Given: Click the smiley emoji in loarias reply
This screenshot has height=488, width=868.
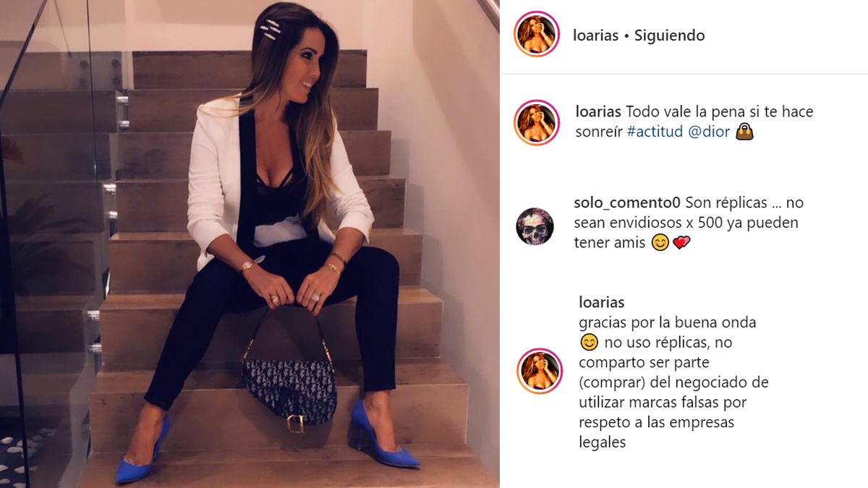Looking at the screenshot, I should pyautogui.click(x=588, y=342).
